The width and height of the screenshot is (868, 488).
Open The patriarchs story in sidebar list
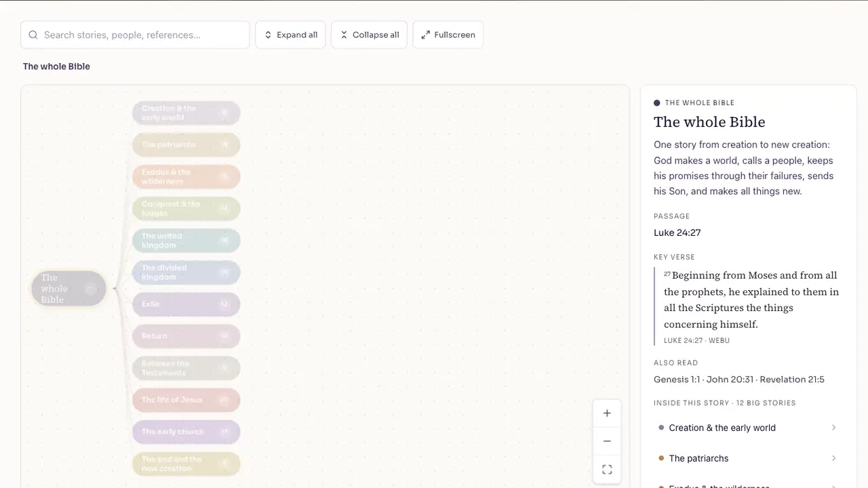(x=748, y=458)
